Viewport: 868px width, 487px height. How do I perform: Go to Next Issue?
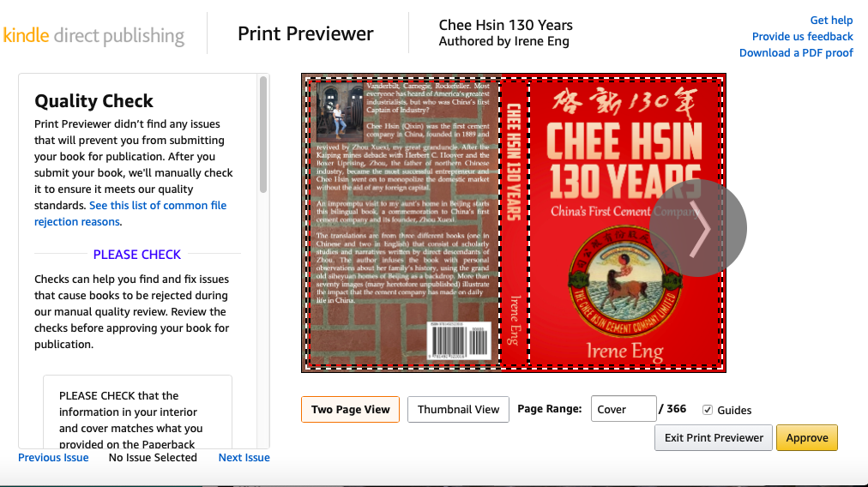point(244,458)
